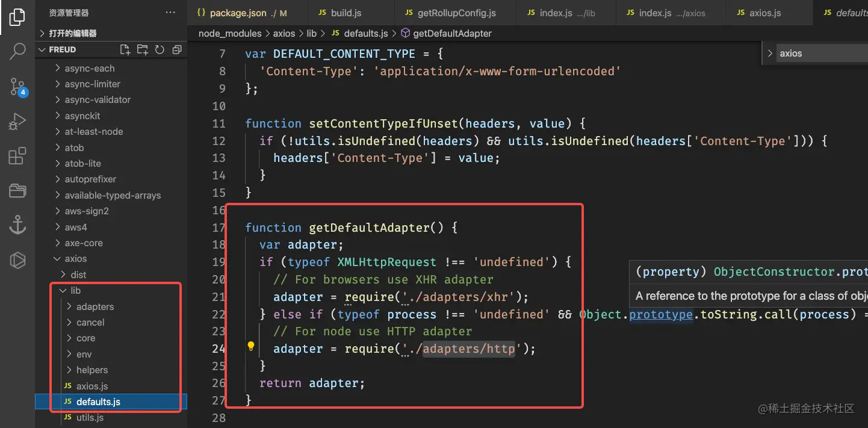868x428 pixels.
Task: Expand the find widget replace toggle arrow
Action: pyautogui.click(x=770, y=53)
